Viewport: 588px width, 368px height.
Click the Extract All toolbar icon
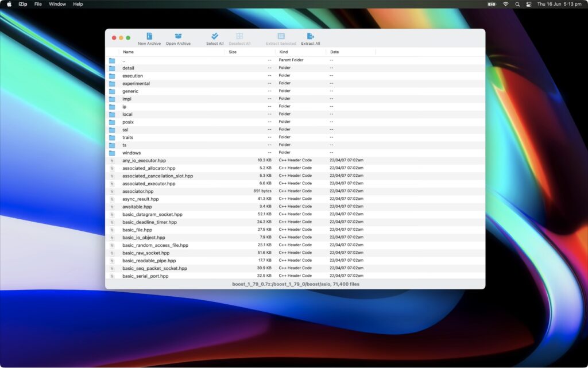coord(310,36)
